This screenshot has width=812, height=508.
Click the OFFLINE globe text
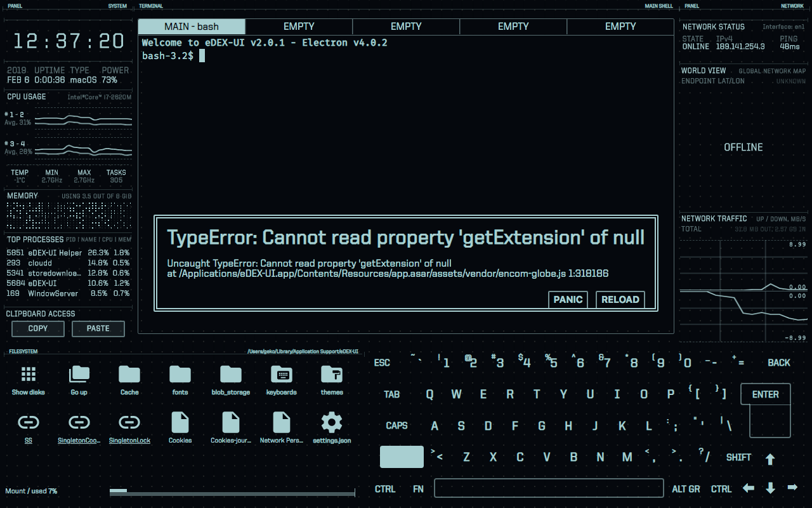click(x=743, y=147)
